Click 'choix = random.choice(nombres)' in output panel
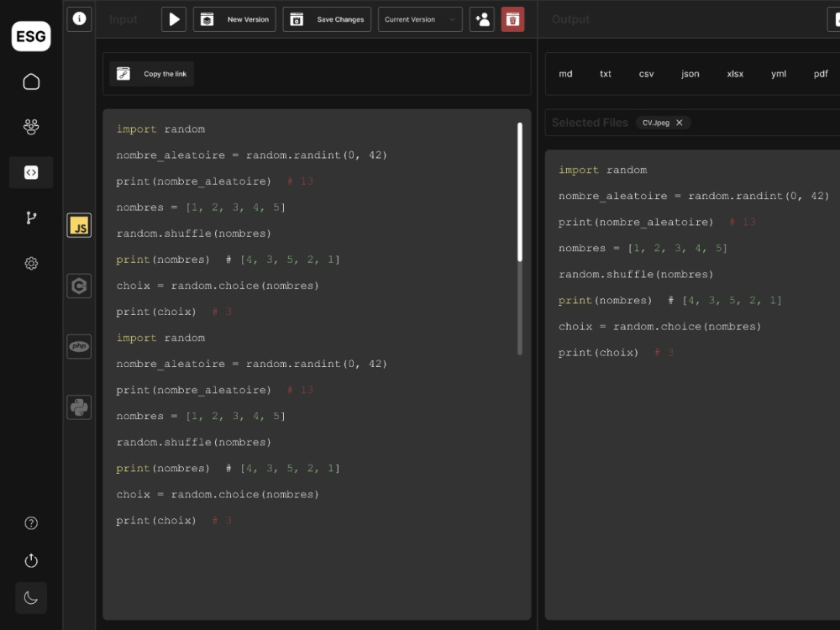Image resolution: width=840 pixels, height=630 pixels. 659,327
